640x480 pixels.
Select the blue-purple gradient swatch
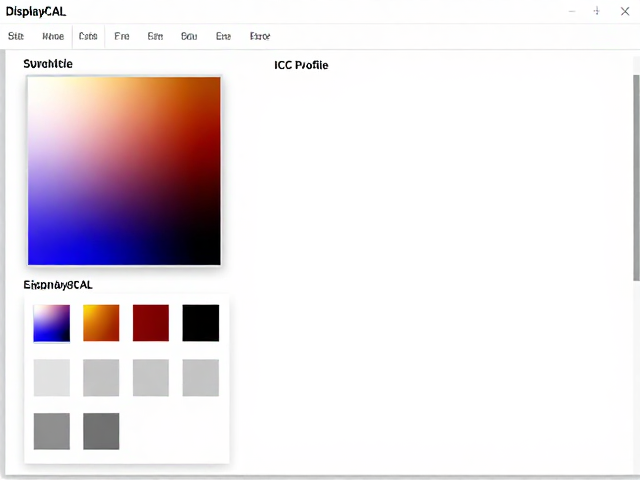[51, 323]
